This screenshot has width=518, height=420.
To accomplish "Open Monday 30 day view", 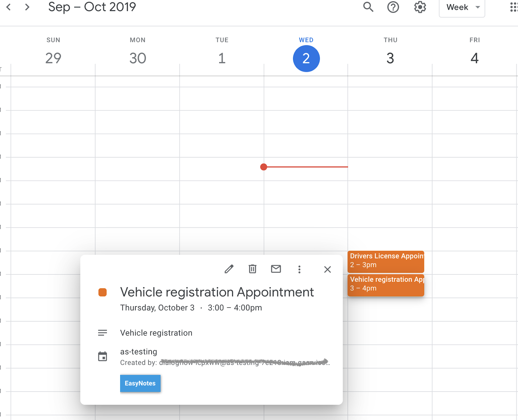I will point(138,59).
